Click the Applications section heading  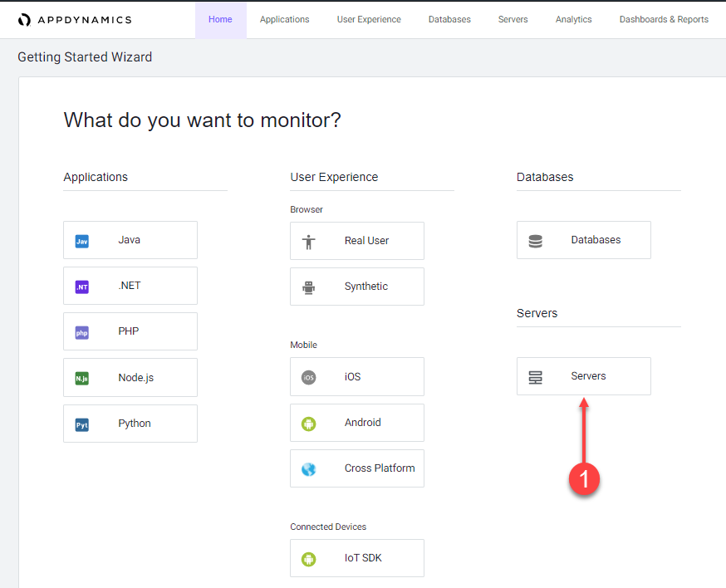click(96, 177)
